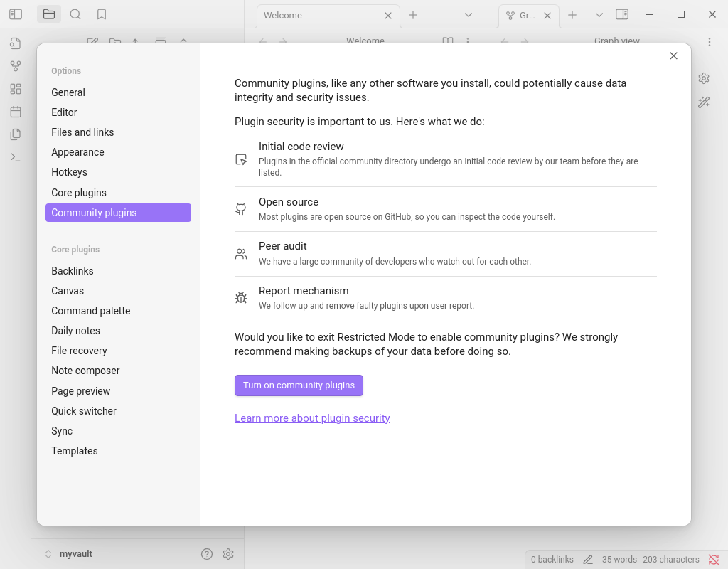Switch to the Welcome tab
728x569 pixels.
click(320, 16)
